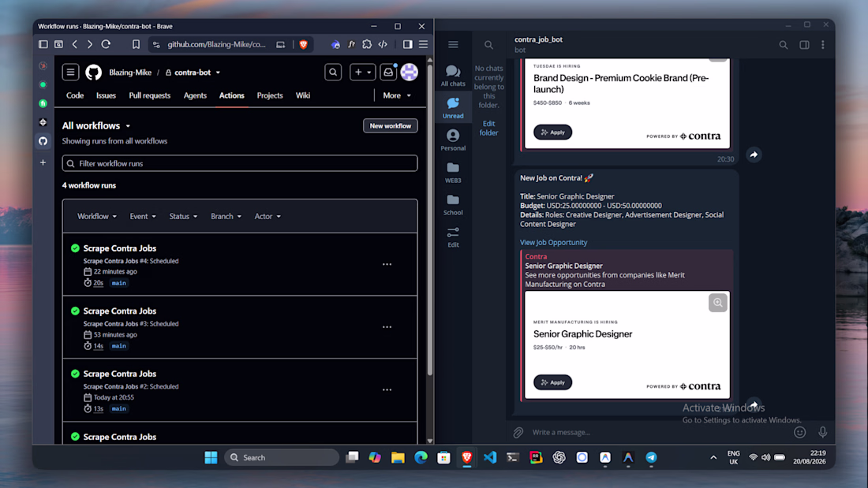Open the GitHub homepage via Octocat logo
This screenshot has width=868, height=488.
94,72
